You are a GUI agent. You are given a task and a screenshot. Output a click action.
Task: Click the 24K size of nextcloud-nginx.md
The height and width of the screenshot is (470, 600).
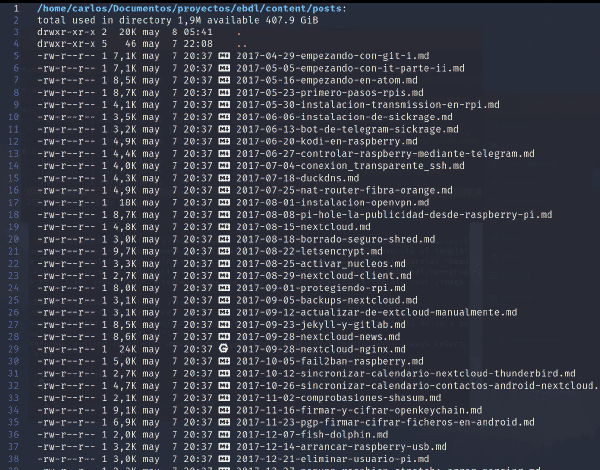pos(127,349)
